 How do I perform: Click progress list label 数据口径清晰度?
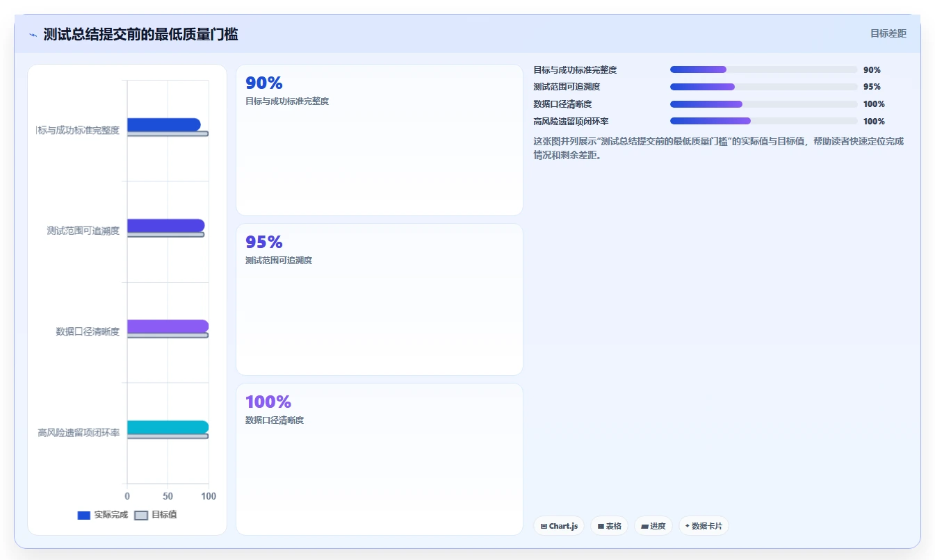562,104
